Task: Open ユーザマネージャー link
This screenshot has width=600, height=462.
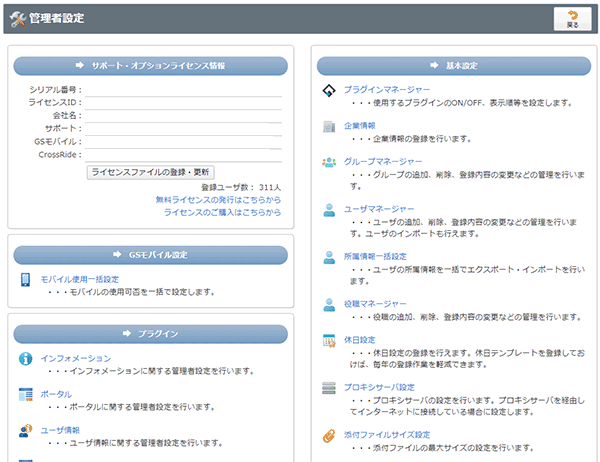Action: click(x=379, y=209)
